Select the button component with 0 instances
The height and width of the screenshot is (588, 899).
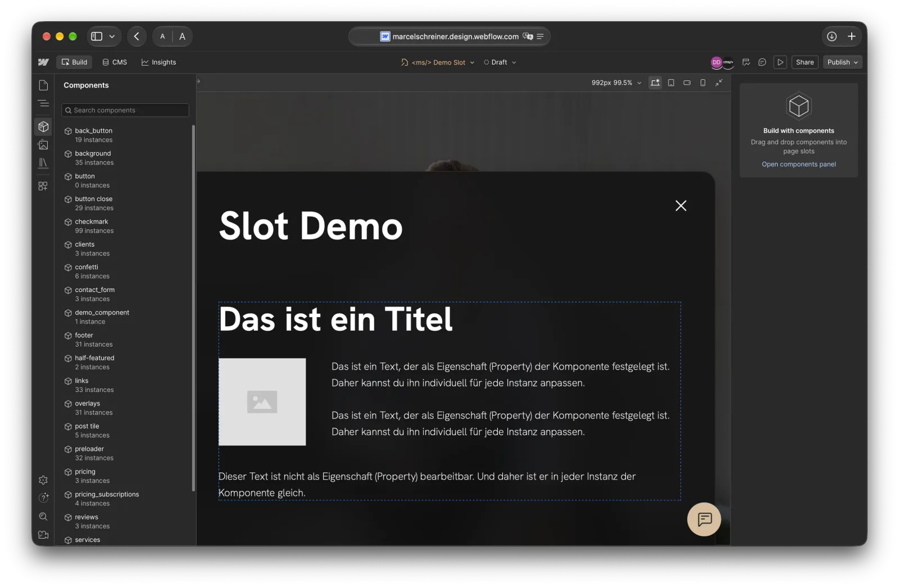tap(125, 181)
